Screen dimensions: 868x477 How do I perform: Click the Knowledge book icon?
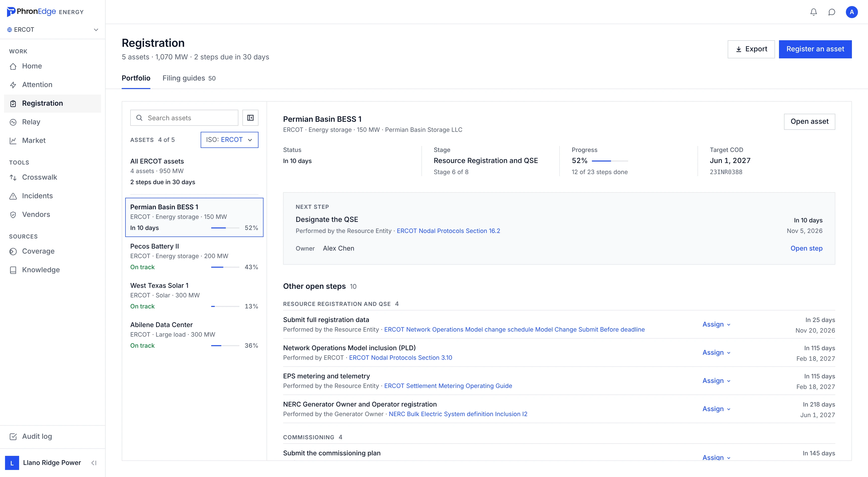point(13,270)
